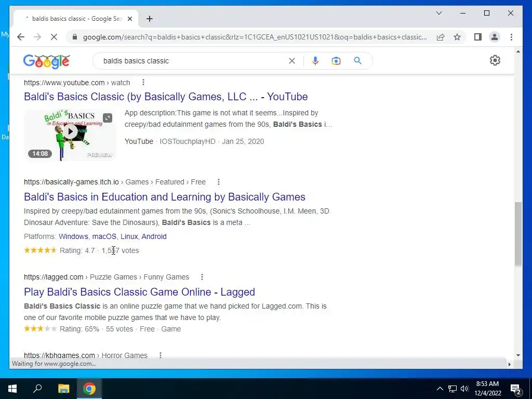Open a new tab
The width and height of the screenshot is (532, 399).
pos(150,19)
